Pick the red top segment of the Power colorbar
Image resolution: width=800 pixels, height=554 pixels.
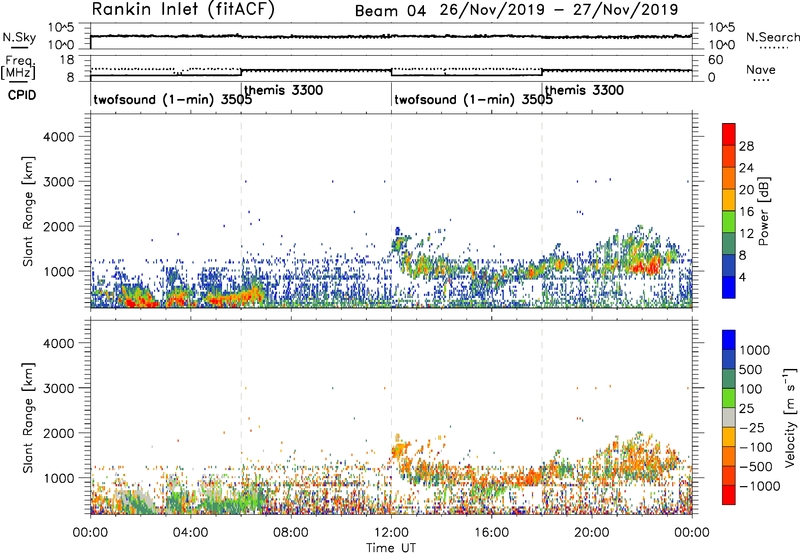(x=729, y=134)
